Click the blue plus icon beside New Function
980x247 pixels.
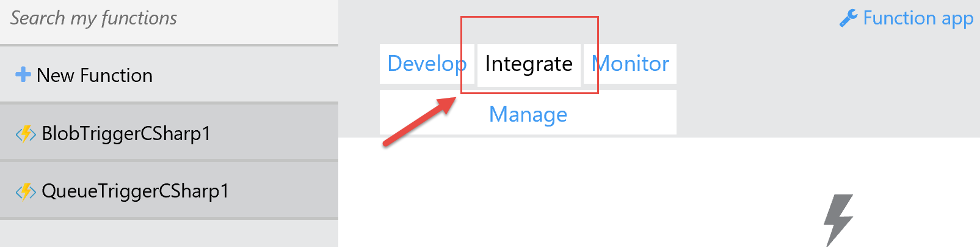click(x=23, y=75)
